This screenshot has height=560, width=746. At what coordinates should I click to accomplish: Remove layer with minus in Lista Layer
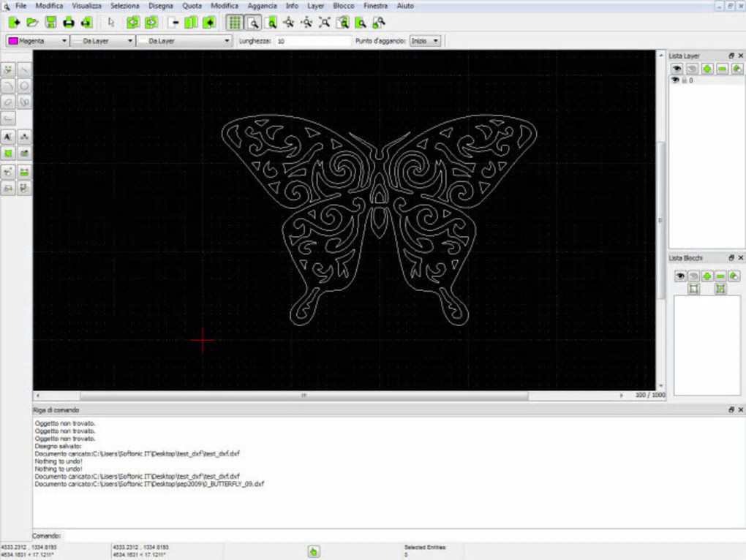(x=722, y=69)
